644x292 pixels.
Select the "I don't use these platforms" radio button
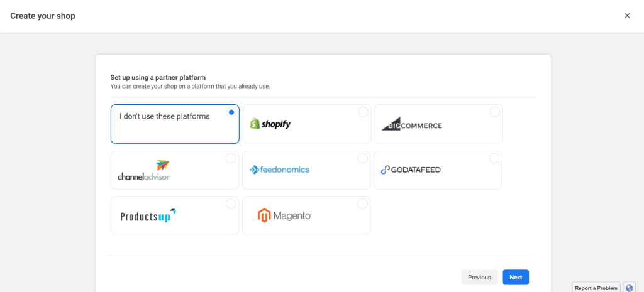point(231,112)
